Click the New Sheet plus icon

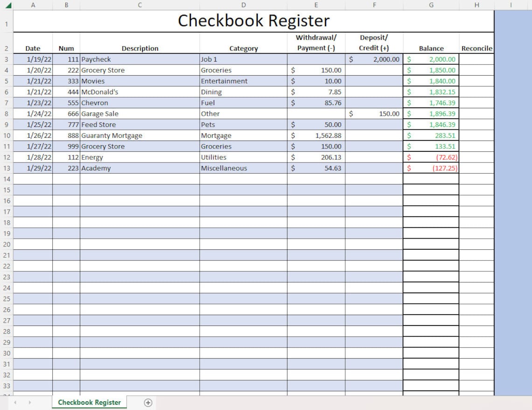click(148, 402)
